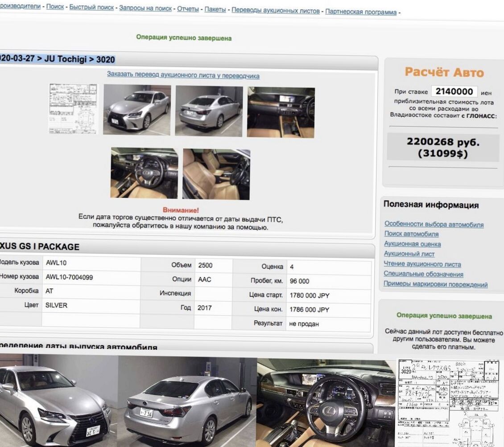
Task: Click Заказать перевод аукционного листа у переводчика
Action: pos(183,75)
